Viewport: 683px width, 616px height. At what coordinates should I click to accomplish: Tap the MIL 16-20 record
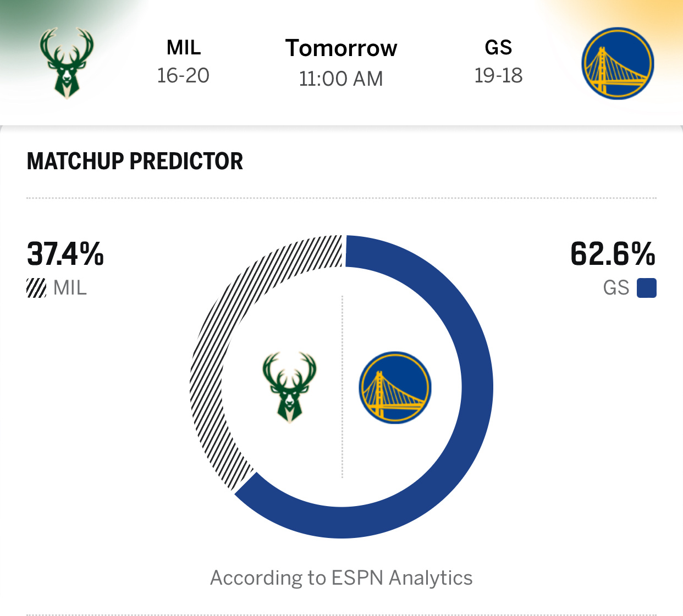[x=183, y=75]
